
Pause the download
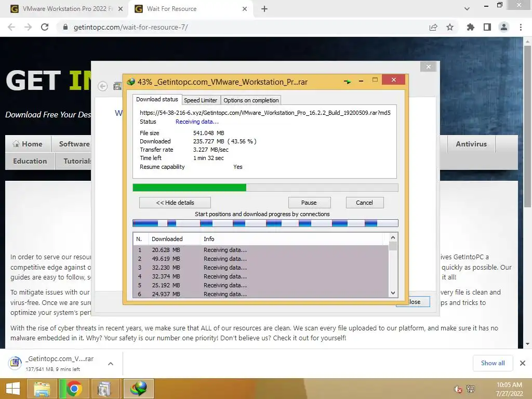tap(309, 203)
